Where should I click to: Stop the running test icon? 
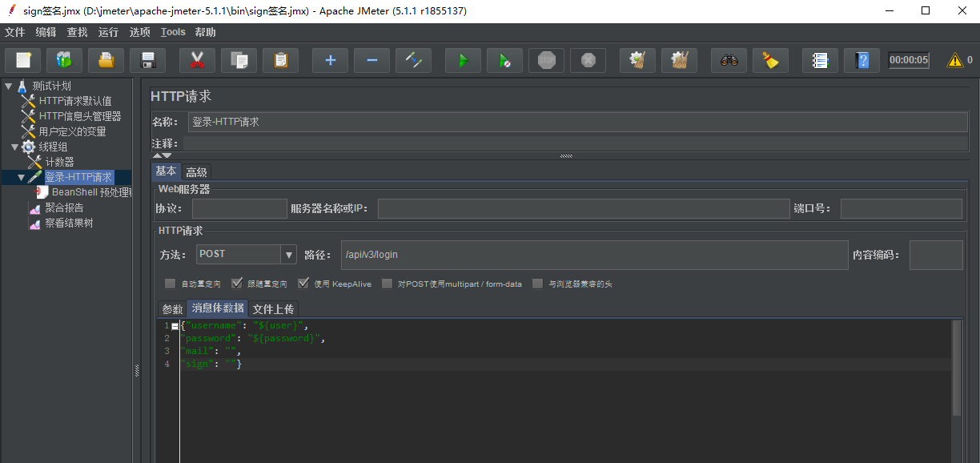546,60
